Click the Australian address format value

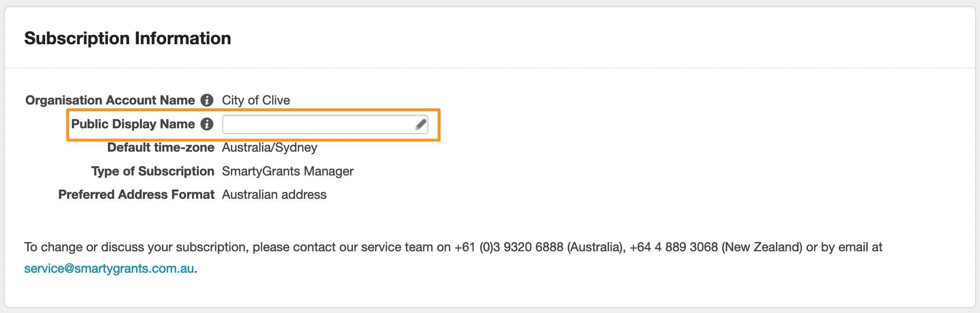coord(274,194)
